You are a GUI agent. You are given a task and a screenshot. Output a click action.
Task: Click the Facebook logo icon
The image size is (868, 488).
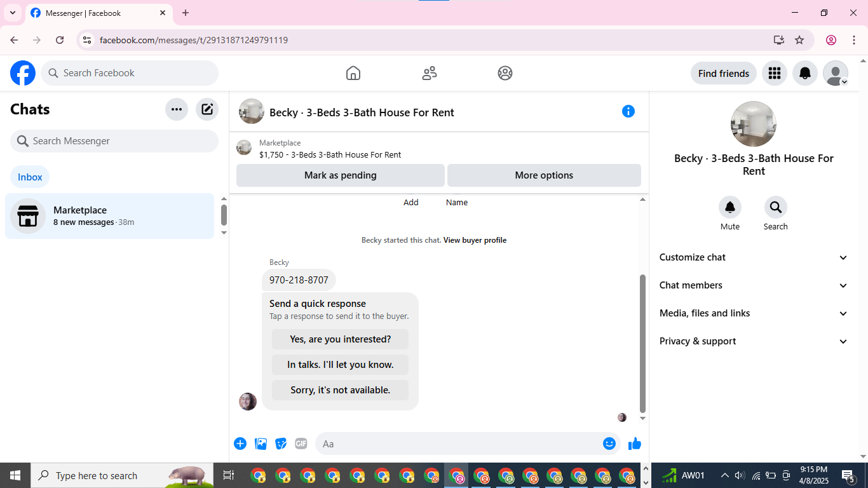point(23,73)
